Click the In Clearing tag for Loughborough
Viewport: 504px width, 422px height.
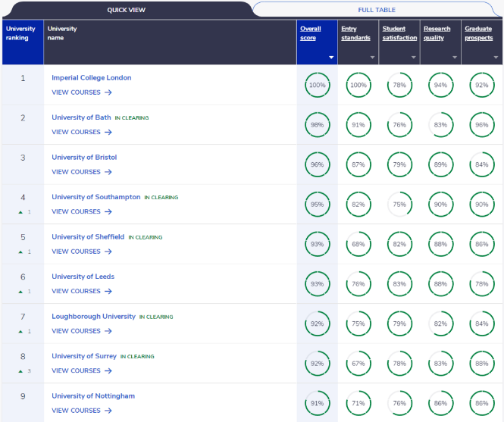(x=156, y=317)
